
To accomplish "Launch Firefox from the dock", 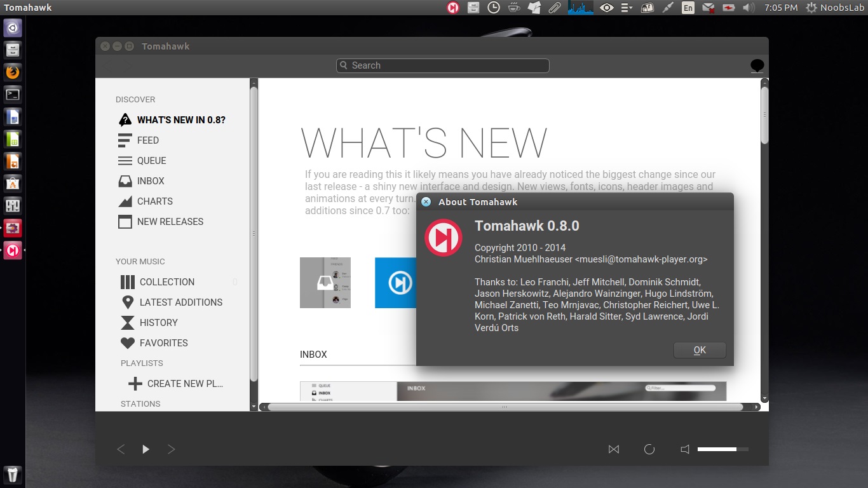I will click(13, 72).
